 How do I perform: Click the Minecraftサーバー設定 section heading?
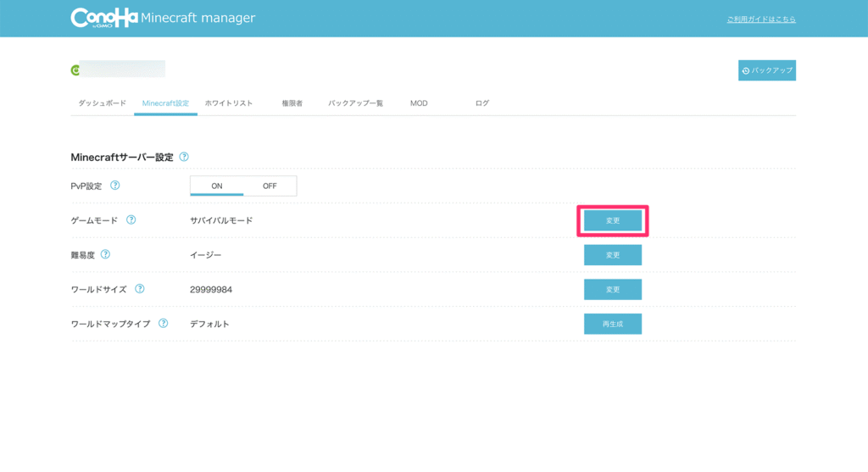pos(122,157)
